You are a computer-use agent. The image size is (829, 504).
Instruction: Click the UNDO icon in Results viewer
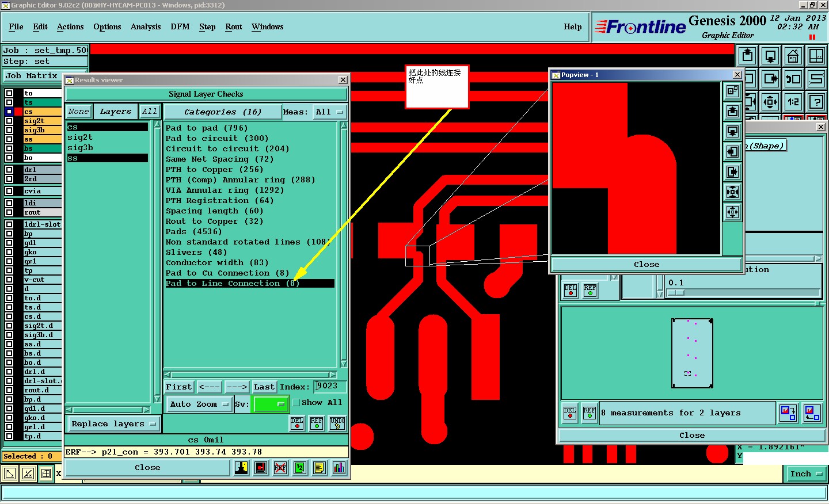tap(337, 423)
